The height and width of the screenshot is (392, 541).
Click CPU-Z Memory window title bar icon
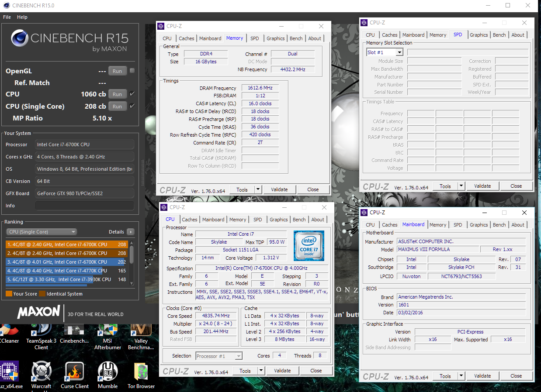coord(161,26)
